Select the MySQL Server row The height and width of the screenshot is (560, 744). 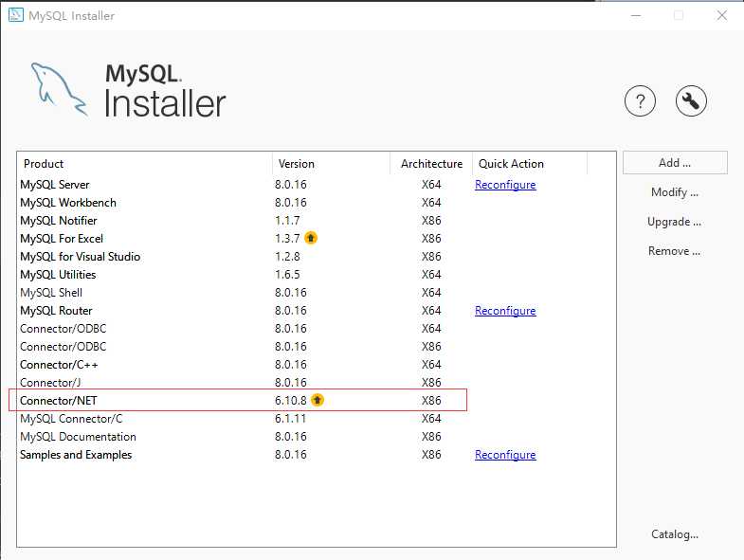317,185
